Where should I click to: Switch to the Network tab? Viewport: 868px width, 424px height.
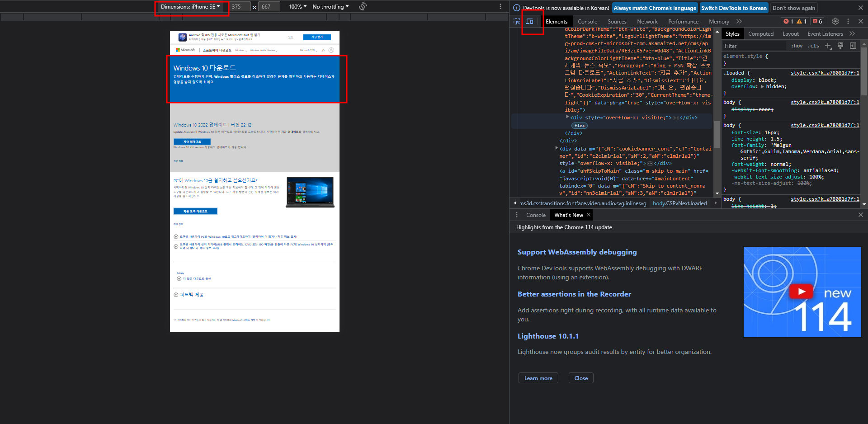point(647,21)
